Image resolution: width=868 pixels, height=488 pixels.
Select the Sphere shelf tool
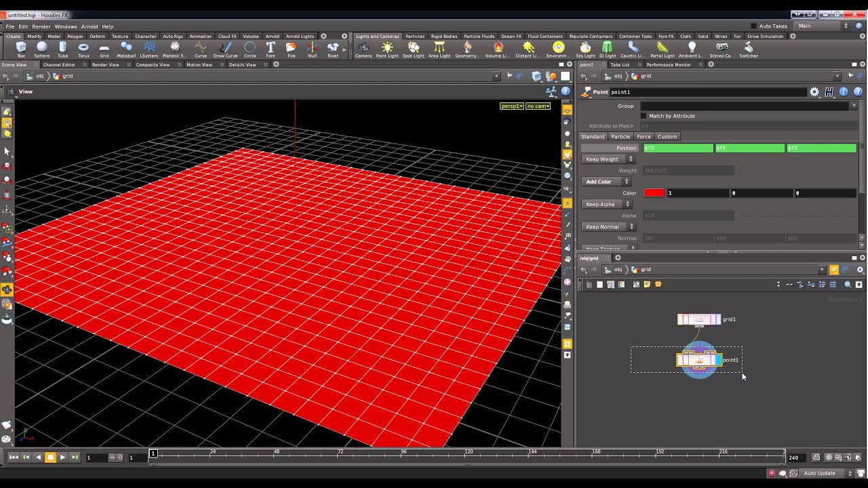click(42, 49)
